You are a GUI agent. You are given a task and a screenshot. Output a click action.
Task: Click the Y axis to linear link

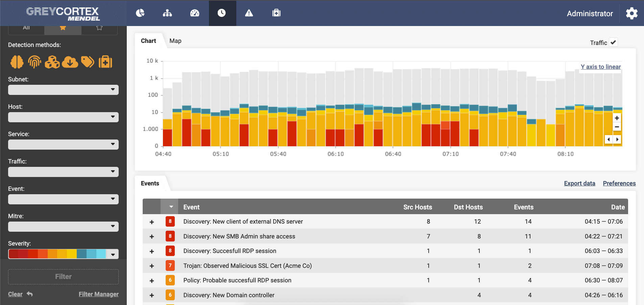pos(600,67)
